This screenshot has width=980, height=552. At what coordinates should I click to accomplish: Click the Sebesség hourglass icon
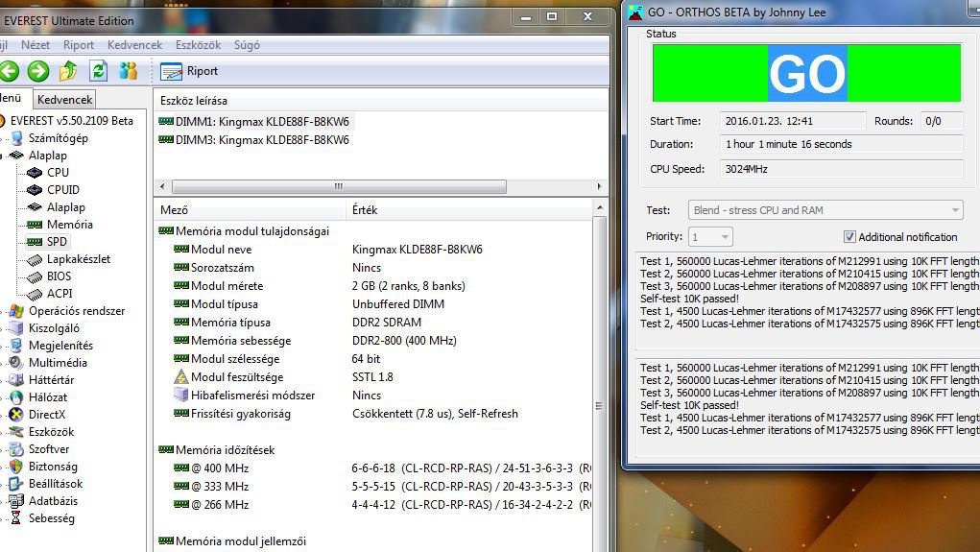coord(17,517)
